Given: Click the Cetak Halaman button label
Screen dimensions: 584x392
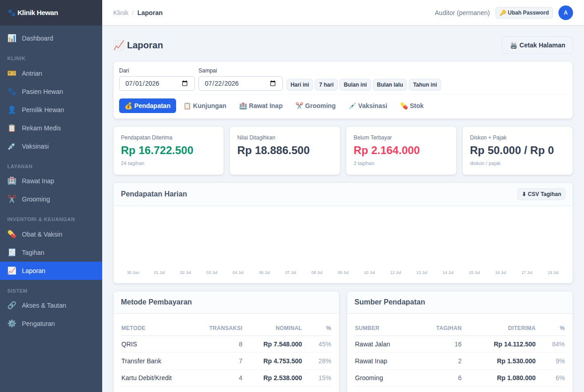Looking at the screenshot, I should [542, 45].
